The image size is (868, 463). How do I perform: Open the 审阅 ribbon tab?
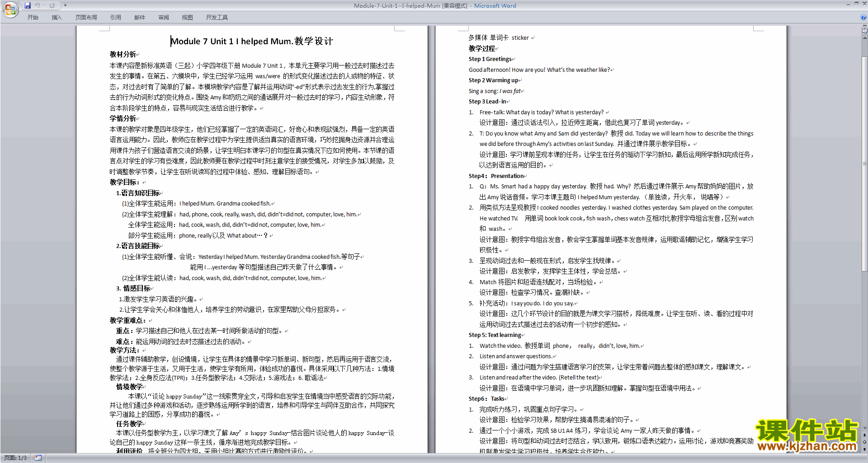tap(164, 17)
